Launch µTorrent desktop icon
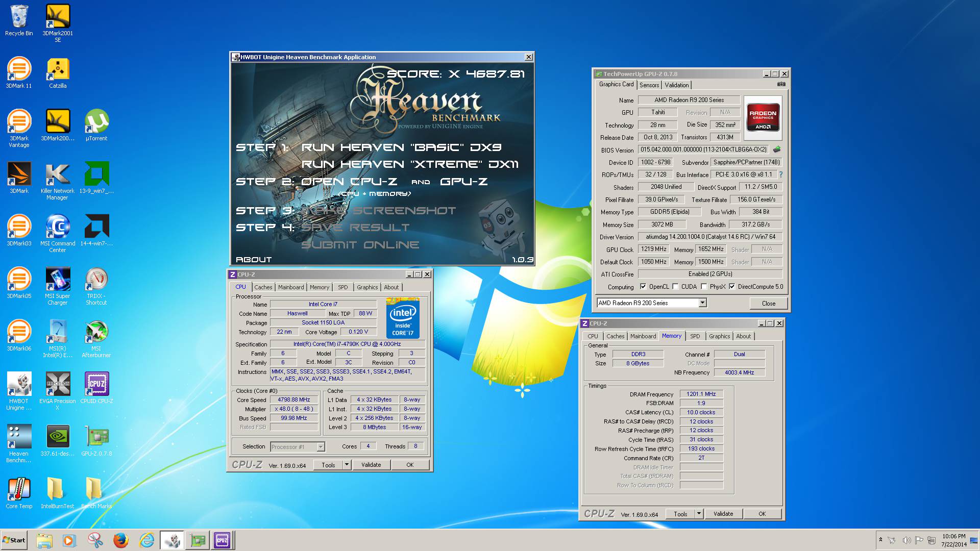Image resolution: width=980 pixels, height=551 pixels. (x=96, y=126)
